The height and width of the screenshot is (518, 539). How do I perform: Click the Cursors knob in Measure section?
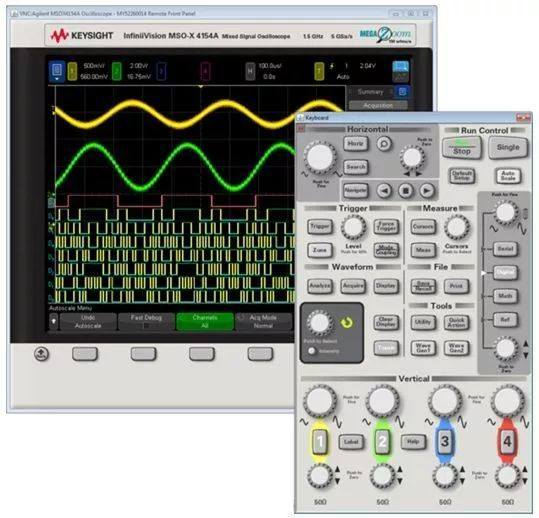(456, 227)
